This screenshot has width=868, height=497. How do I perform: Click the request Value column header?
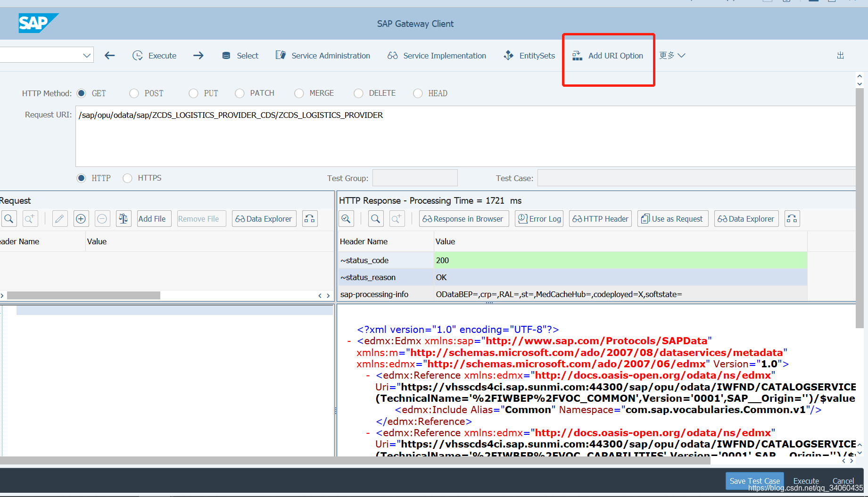[x=209, y=241]
